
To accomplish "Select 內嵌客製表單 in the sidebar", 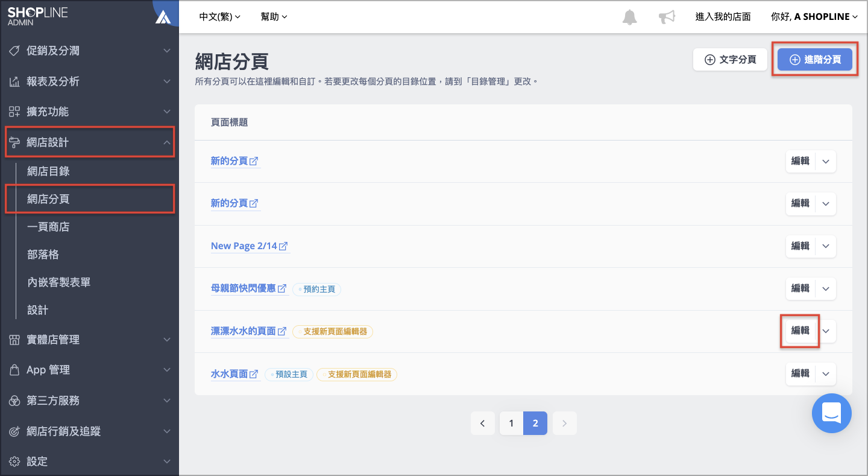I will point(58,282).
